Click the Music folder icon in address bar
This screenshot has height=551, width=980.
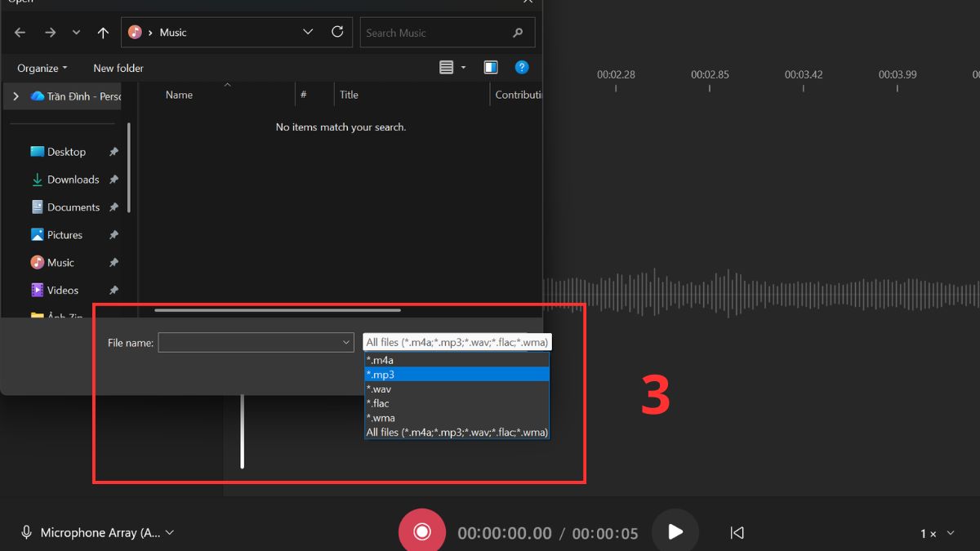(135, 33)
